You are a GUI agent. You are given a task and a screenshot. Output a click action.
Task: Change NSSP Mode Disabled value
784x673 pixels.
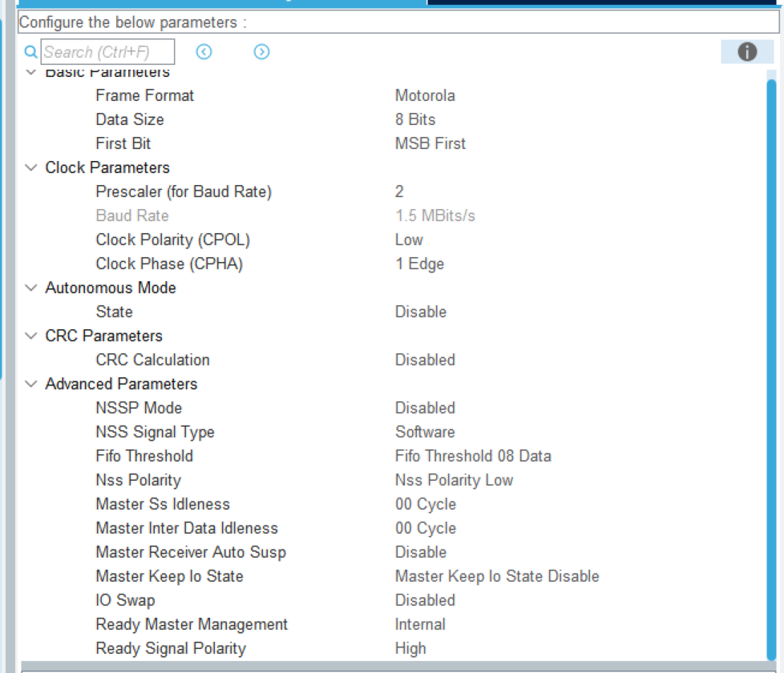pyautogui.click(x=425, y=408)
